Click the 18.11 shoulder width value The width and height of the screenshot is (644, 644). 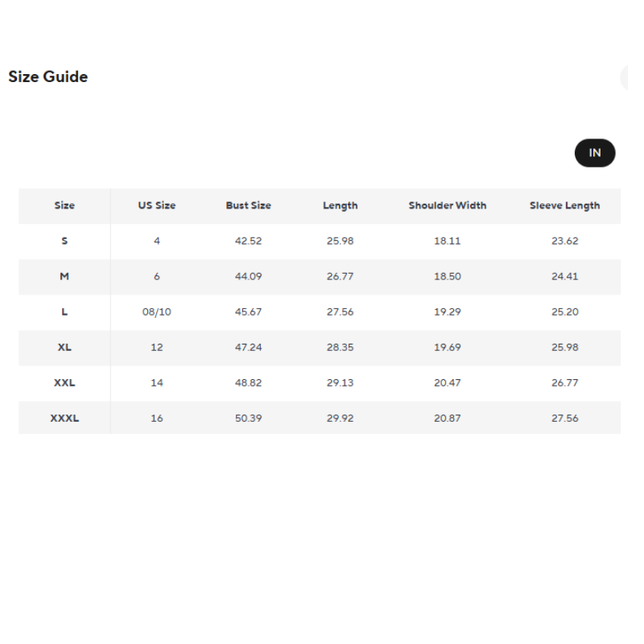click(447, 241)
